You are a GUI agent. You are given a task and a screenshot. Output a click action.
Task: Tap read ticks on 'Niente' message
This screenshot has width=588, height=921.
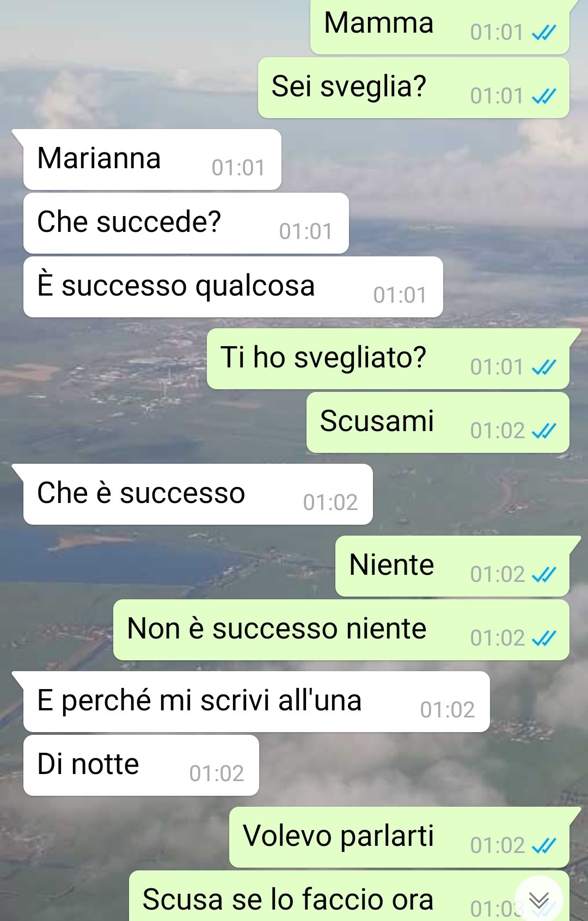coord(544,575)
